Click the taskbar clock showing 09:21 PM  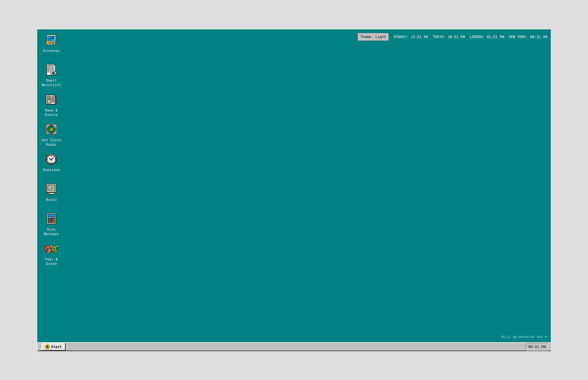537,347
